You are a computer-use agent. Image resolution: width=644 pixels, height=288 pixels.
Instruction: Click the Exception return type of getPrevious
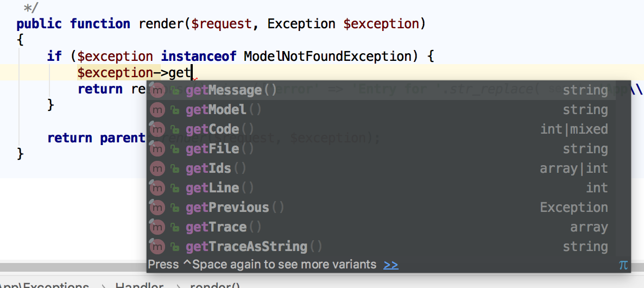pyautogui.click(x=573, y=208)
